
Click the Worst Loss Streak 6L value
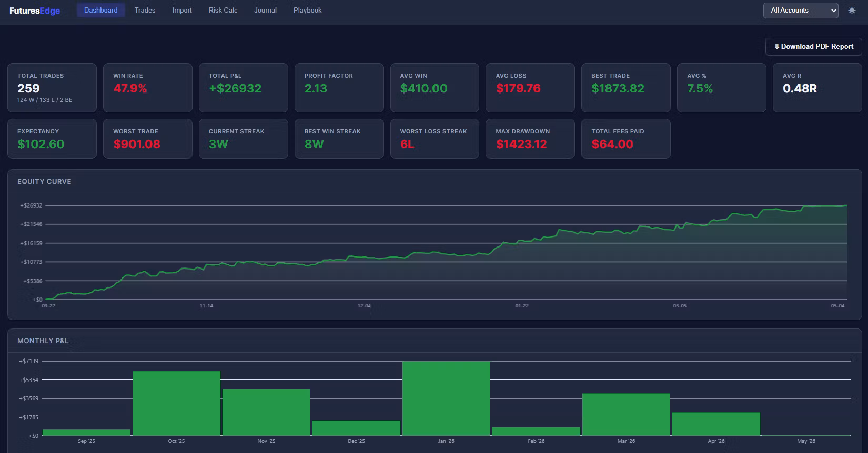tap(407, 145)
